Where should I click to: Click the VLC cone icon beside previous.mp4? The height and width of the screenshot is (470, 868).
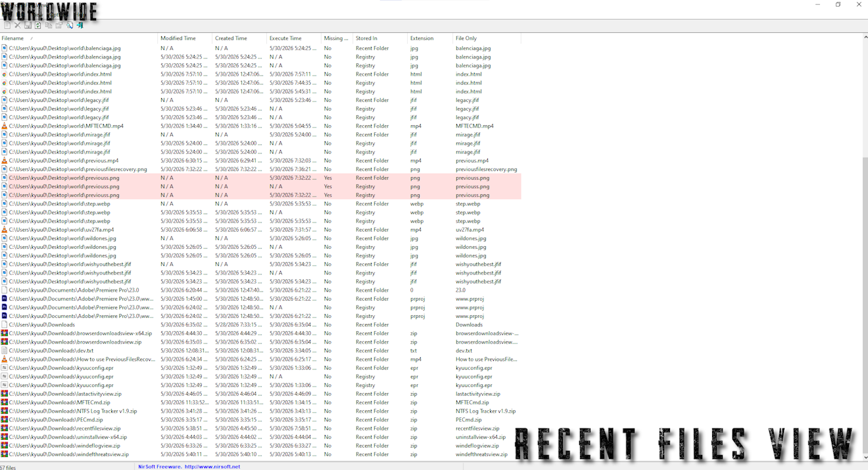(5, 161)
